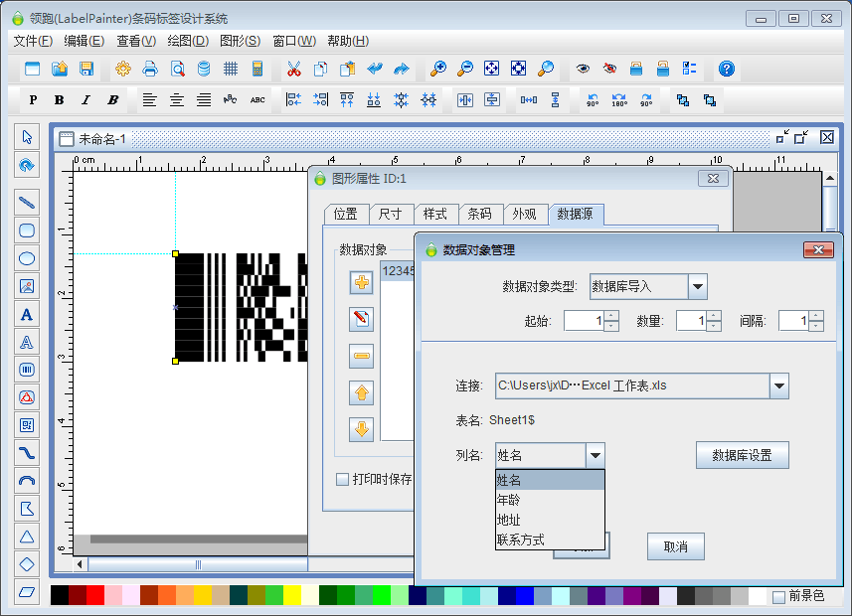Click the 数据库设置 button
The width and height of the screenshot is (852, 616).
tap(743, 455)
